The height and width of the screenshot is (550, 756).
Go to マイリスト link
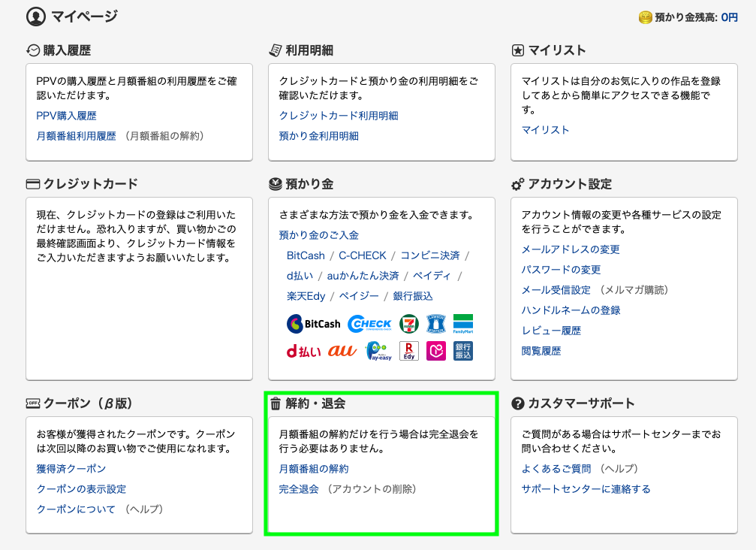[546, 130]
